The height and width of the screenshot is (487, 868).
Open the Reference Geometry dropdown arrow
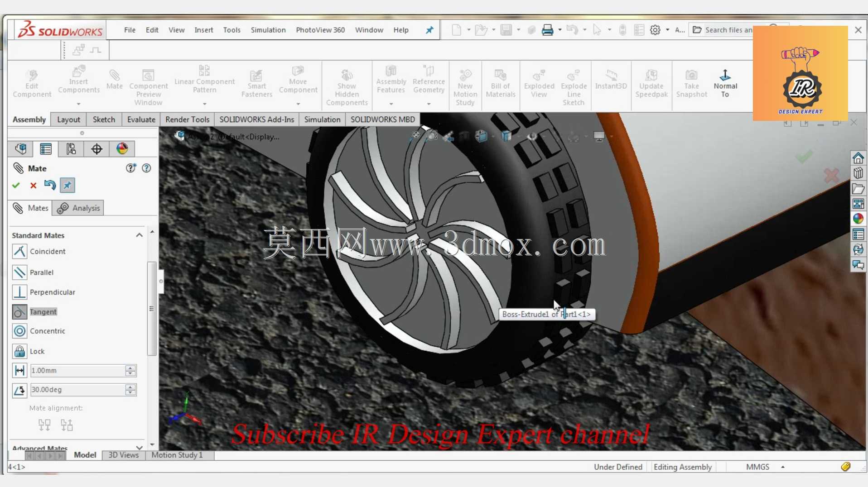[x=429, y=104]
